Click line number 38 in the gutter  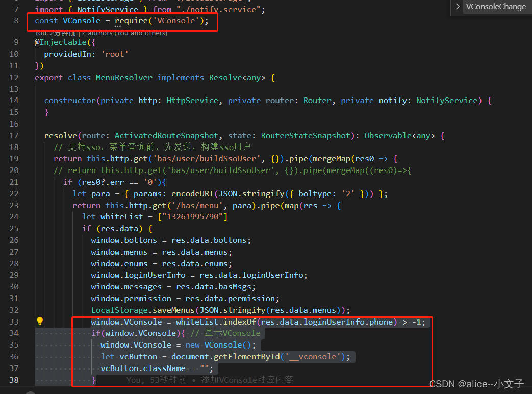coord(14,380)
